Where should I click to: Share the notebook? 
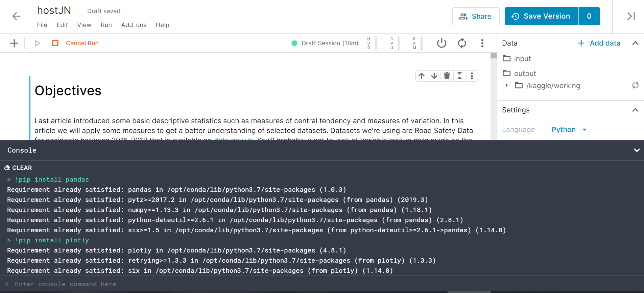[476, 16]
